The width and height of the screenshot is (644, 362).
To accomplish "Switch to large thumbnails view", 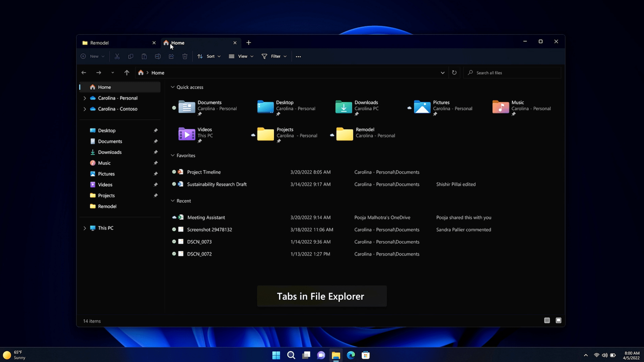I will pos(558,320).
